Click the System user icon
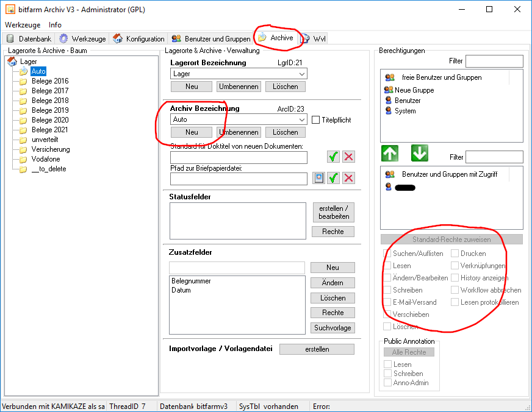532x412 pixels. click(389, 111)
